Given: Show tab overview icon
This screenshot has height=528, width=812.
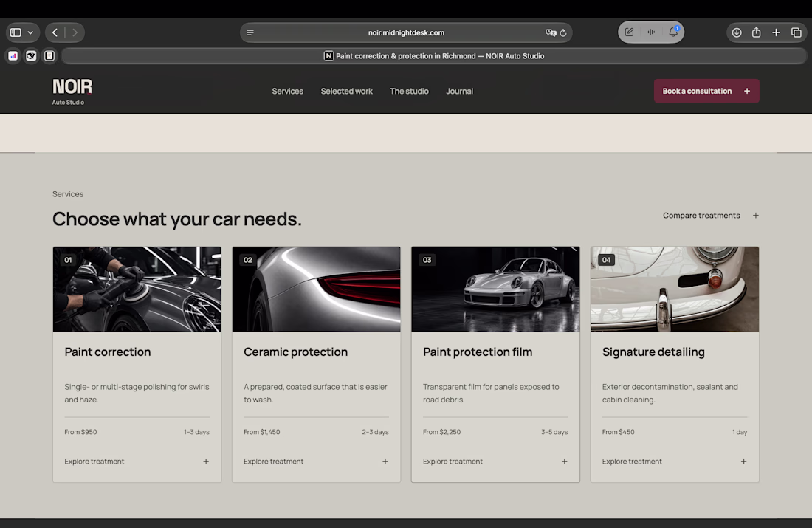Looking at the screenshot, I should (x=796, y=32).
